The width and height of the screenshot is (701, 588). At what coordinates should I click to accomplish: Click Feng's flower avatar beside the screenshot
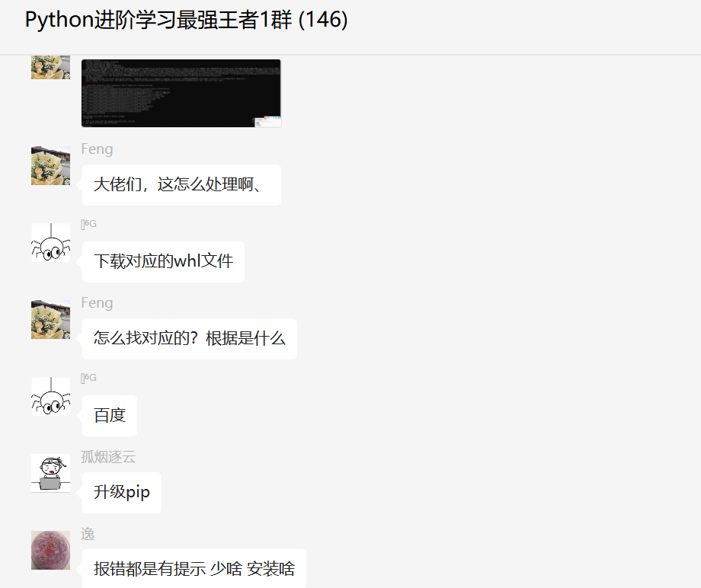pyautogui.click(x=50, y=67)
